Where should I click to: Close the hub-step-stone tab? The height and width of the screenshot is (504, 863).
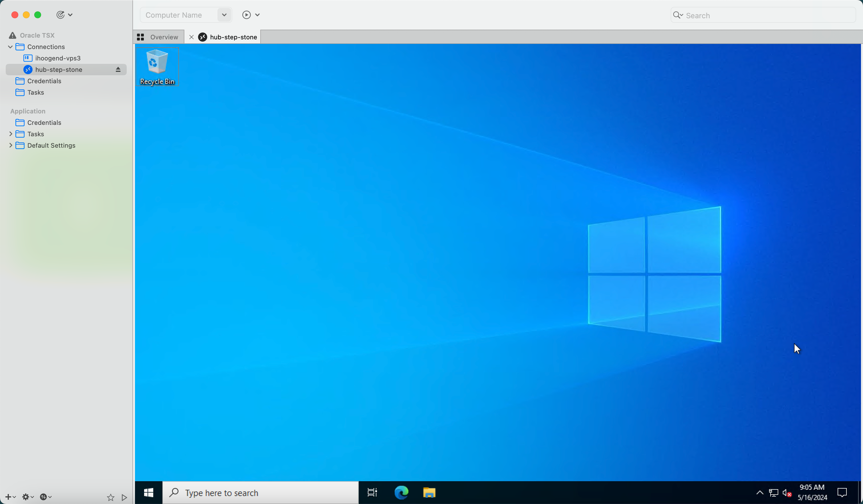point(191,37)
